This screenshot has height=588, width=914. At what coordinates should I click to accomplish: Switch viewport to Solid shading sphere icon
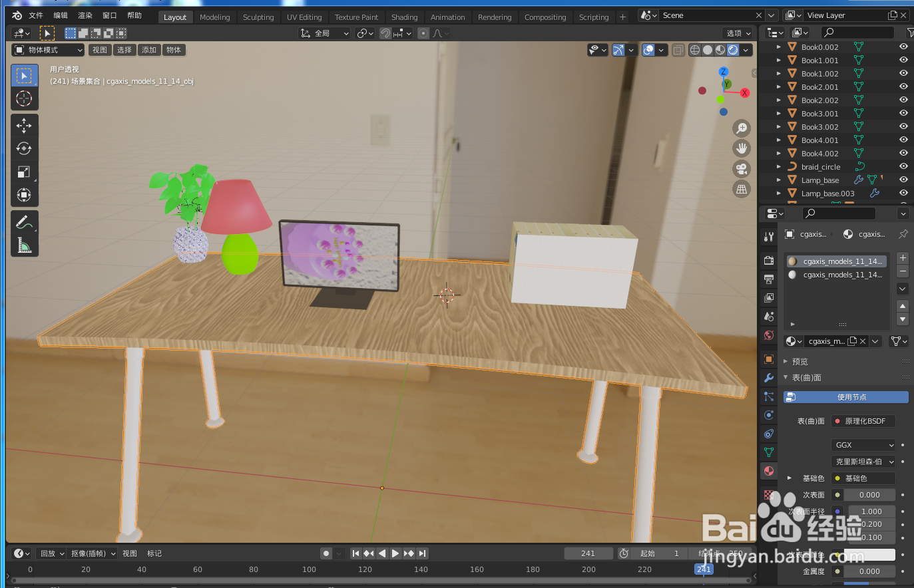(x=706, y=50)
